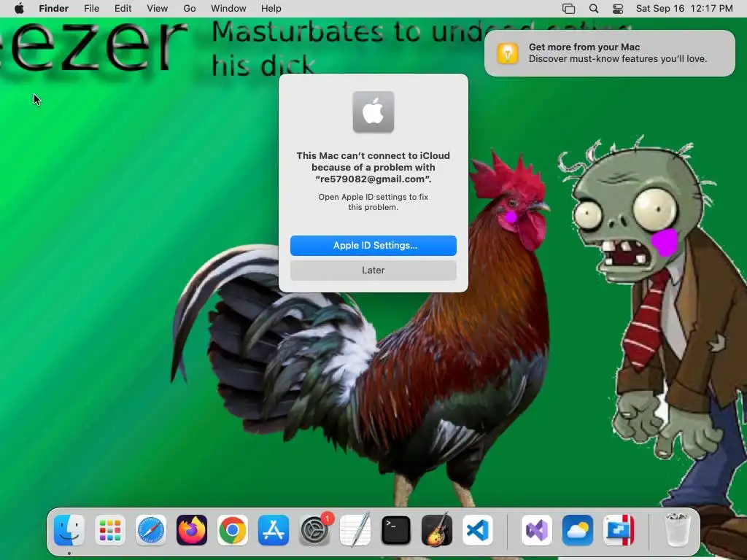Open the Finder menu
This screenshot has height=560, width=747.
click(x=54, y=9)
